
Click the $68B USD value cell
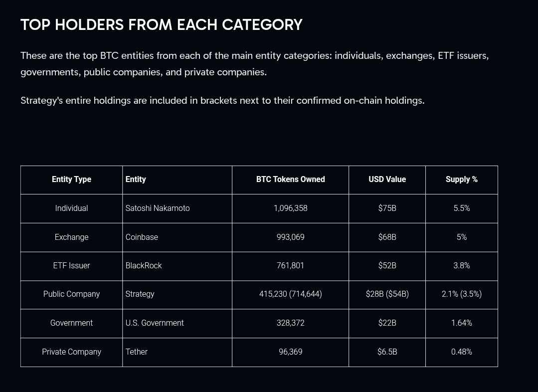point(387,237)
